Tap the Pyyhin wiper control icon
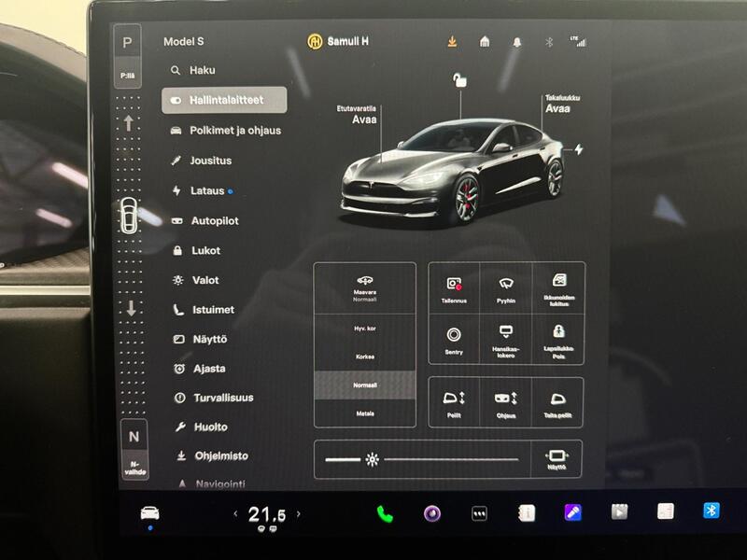Viewport: 747px width, 560px height. [505, 287]
